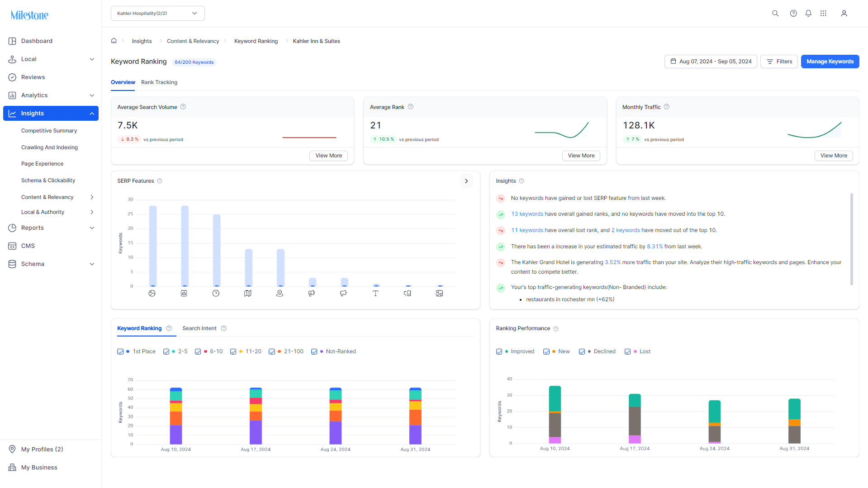Open the Kahler Hospitality profile dropdown
868x488 pixels.
click(158, 14)
